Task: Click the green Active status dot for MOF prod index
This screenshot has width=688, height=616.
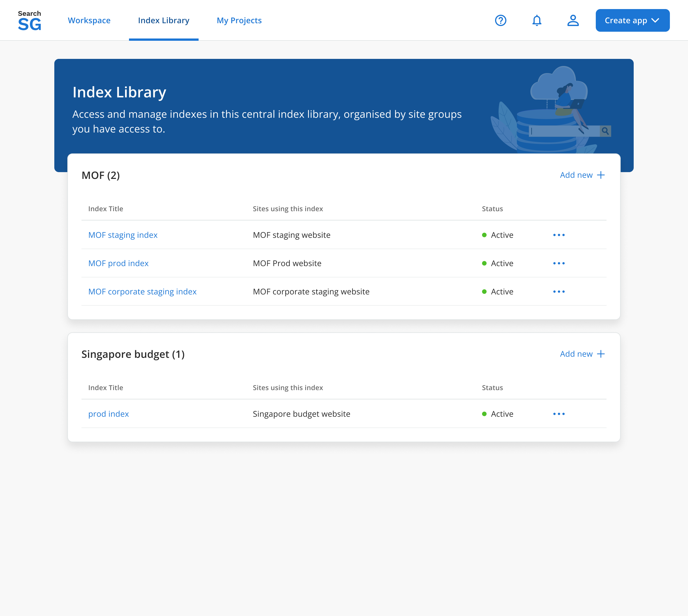Action: 485,263
